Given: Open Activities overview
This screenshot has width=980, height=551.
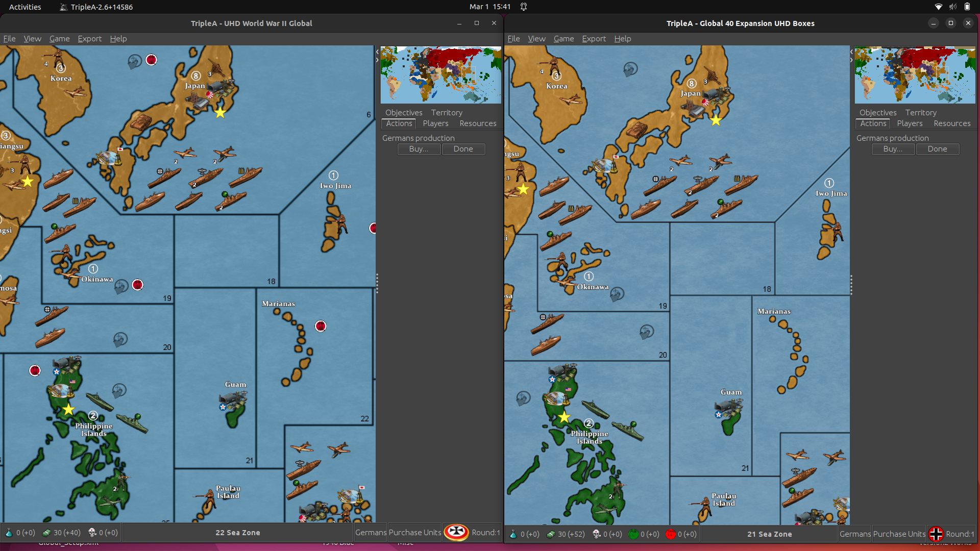Looking at the screenshot, I should [25, 7].
